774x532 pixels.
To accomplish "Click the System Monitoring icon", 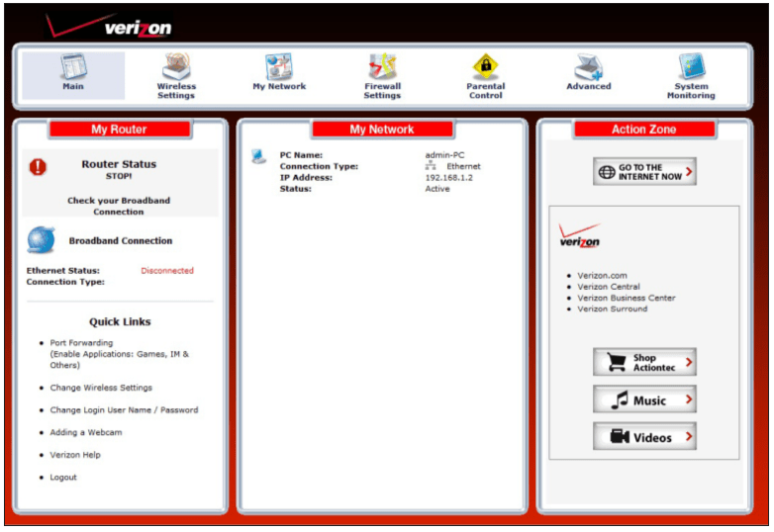I will 691,66.
